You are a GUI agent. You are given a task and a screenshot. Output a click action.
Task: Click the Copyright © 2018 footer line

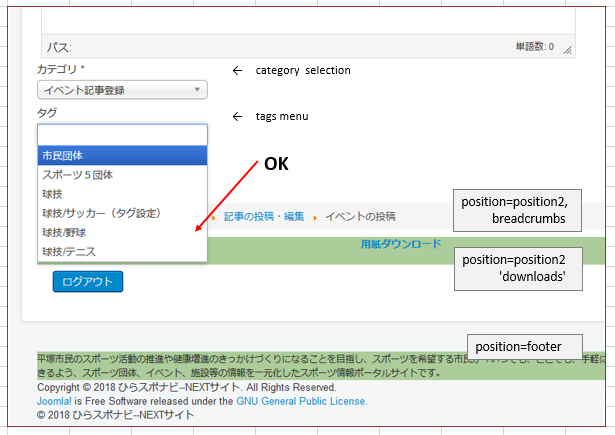(x=187, y=387)
